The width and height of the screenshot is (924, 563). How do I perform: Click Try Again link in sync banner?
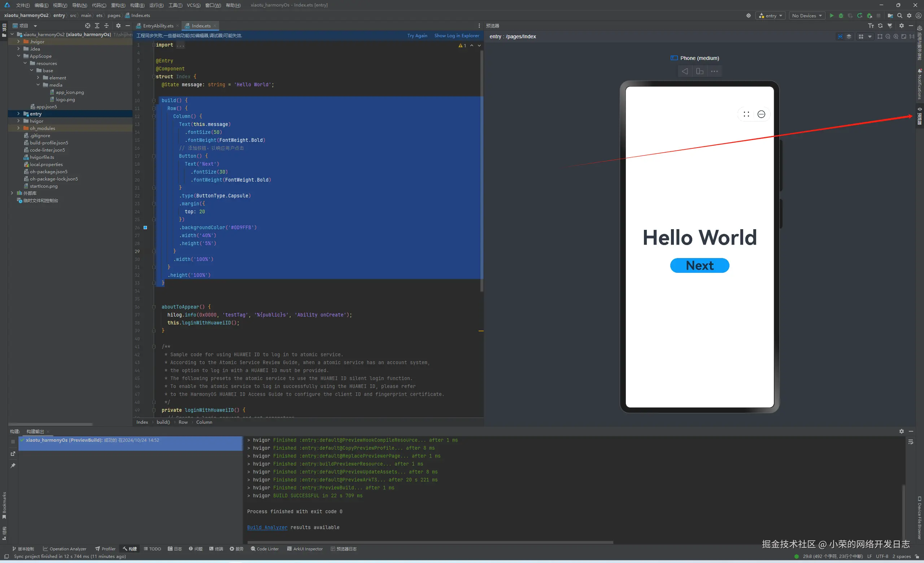[x=417, y=36]
